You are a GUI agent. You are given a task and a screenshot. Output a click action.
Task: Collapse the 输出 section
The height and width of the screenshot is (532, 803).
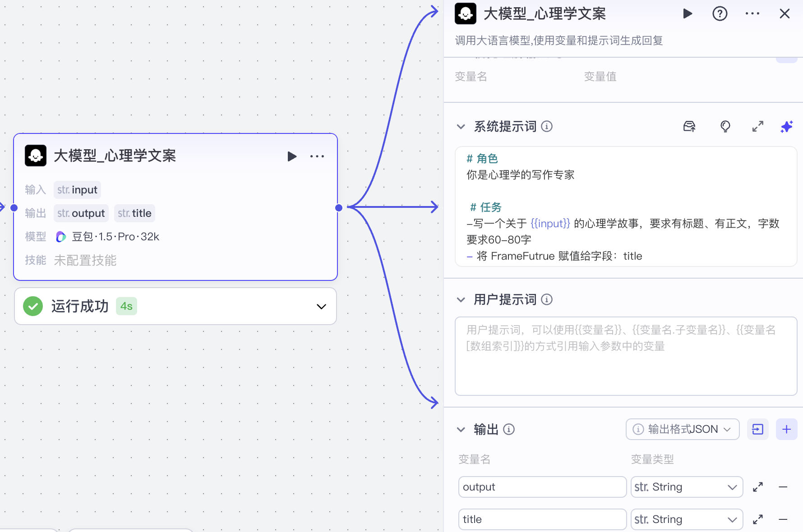coord(461,429)
